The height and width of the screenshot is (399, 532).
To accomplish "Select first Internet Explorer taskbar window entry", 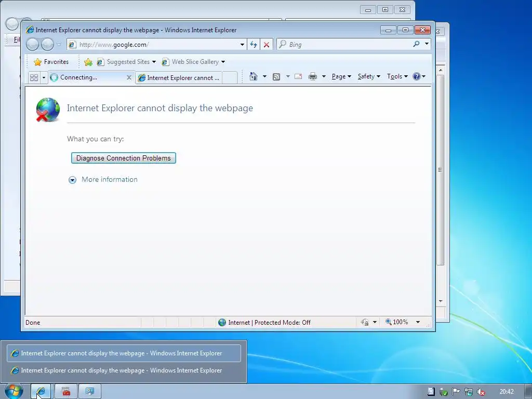I will pos(124,353).
